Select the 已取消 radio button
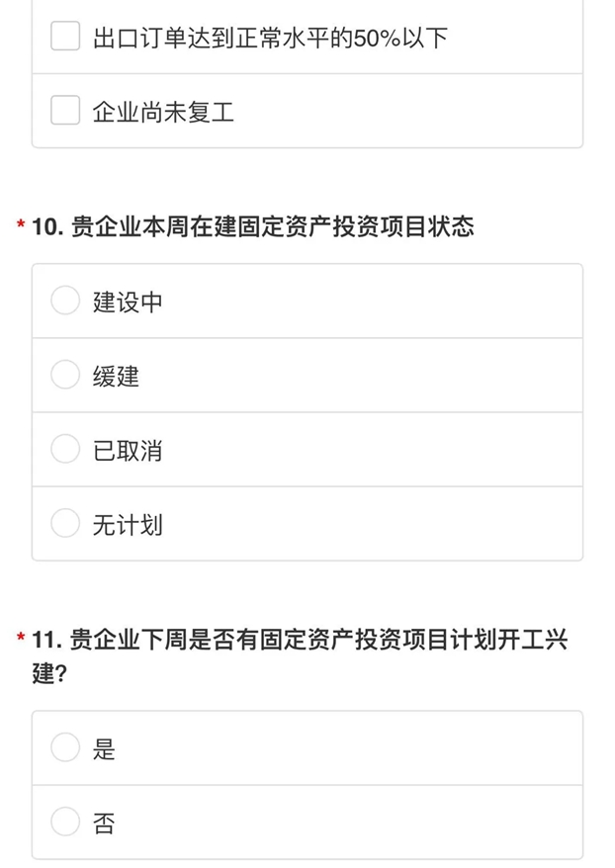This screenshot has height=868, width=615. click(x=65, y=449)
